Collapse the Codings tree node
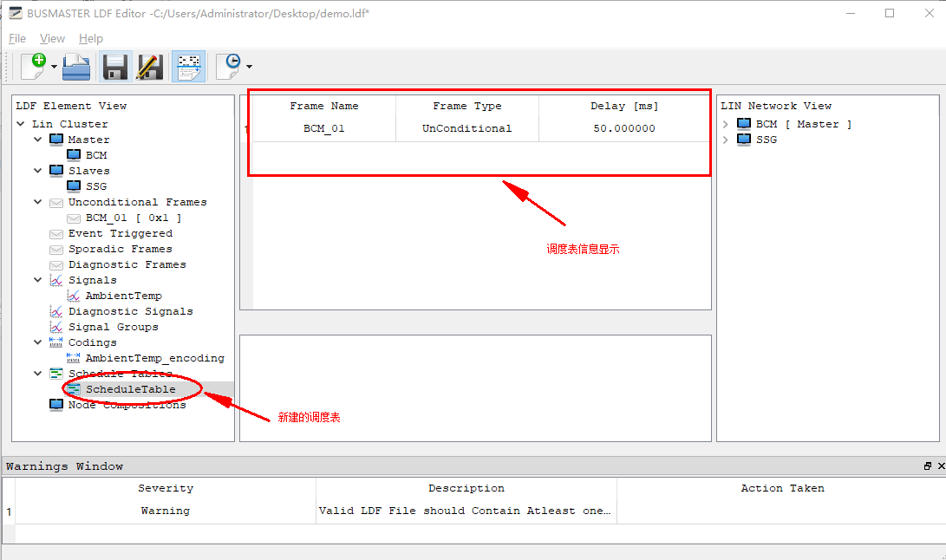This screenshot has height=560, width=946. (38, 342)
